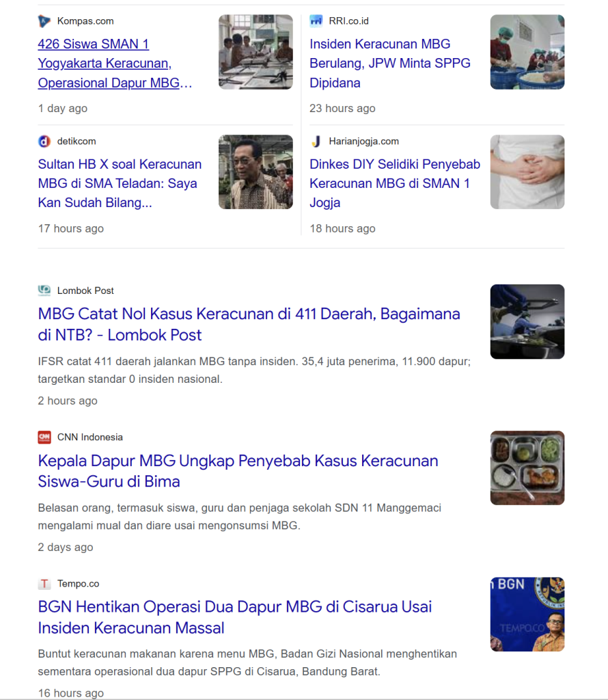Click the Lombok Post source icon
The height and width of the screenshot is (700, 608).
click(x=44, y=291)
